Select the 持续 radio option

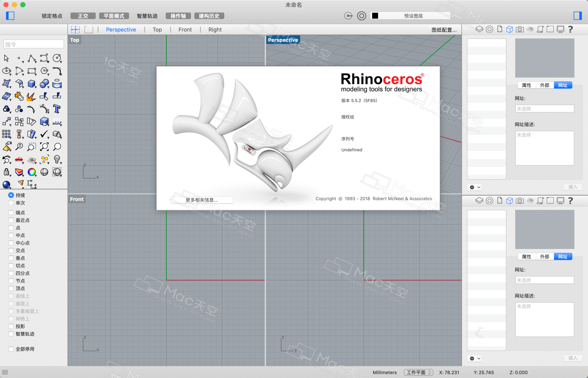click(11, 196)
